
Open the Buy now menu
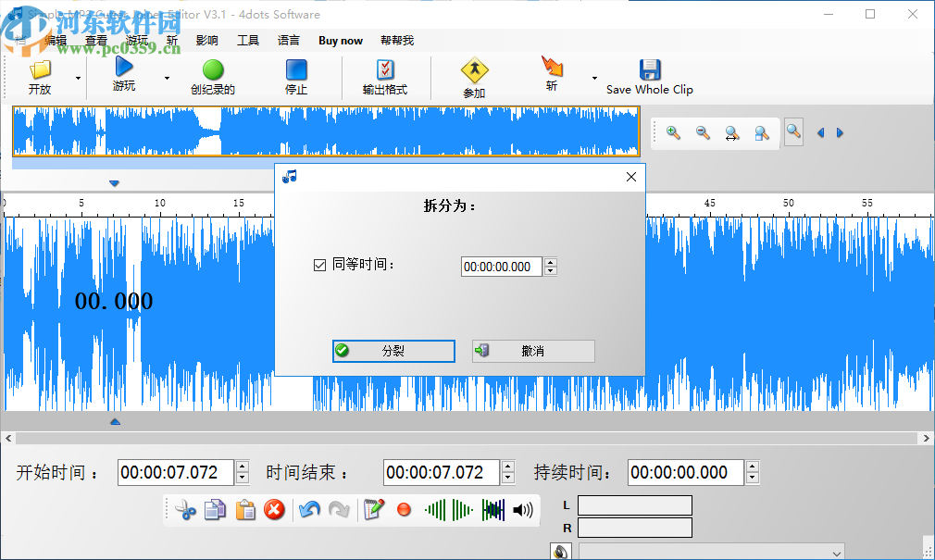340,40
